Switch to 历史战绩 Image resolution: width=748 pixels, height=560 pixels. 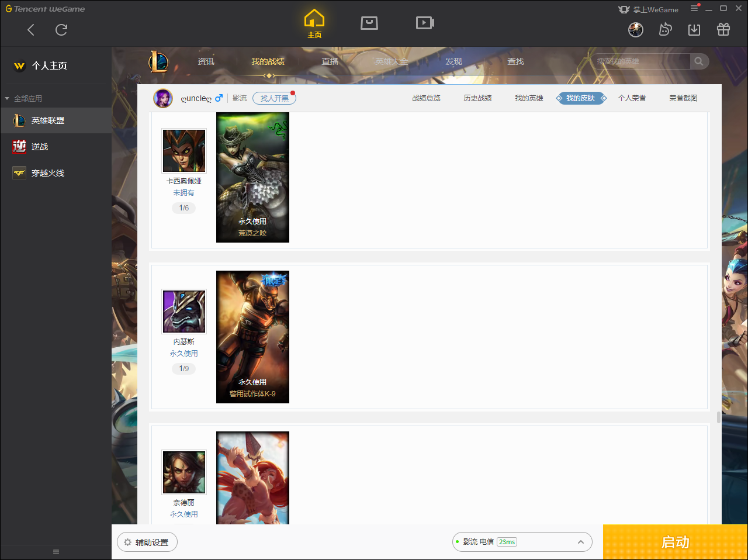[477, 98]
